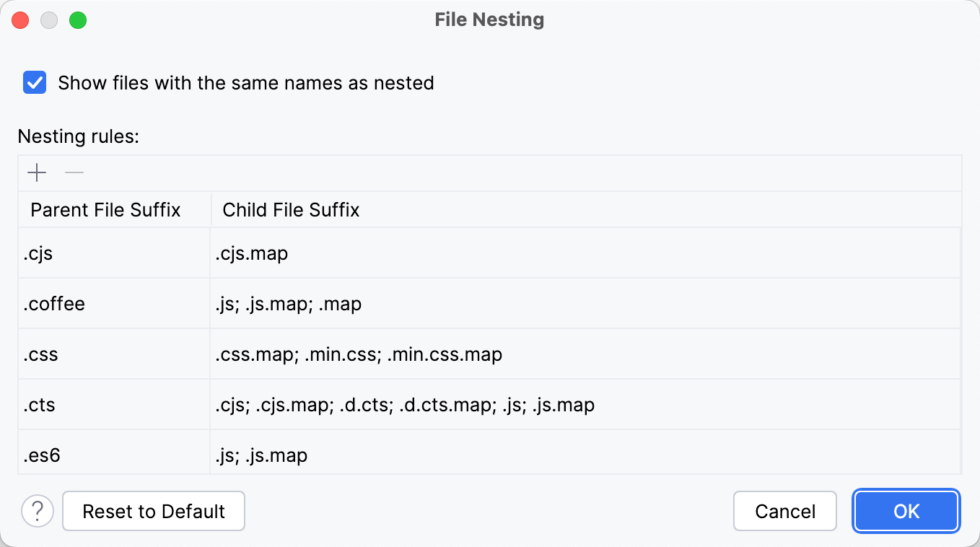Viewport: 980px width, 547px height.
Task: Select the .es6 nesting rule row
Action: [x=108, y=455]
